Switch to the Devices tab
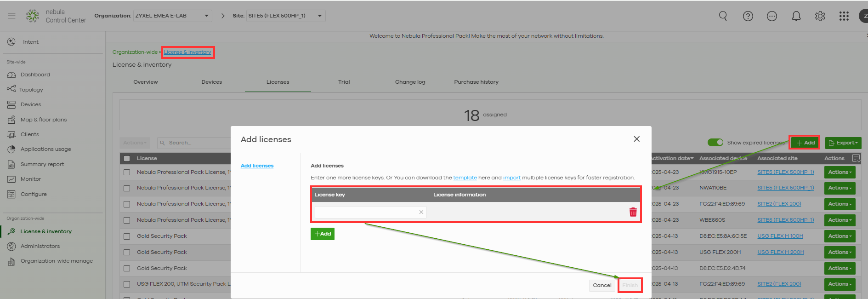This screenshot has width=868, height=299. (211, 82)
